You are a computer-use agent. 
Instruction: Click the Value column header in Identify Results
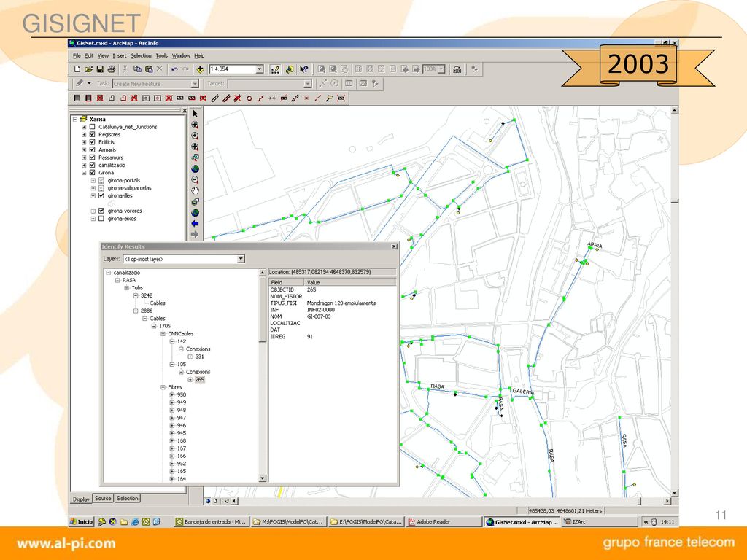coord(351,282)
